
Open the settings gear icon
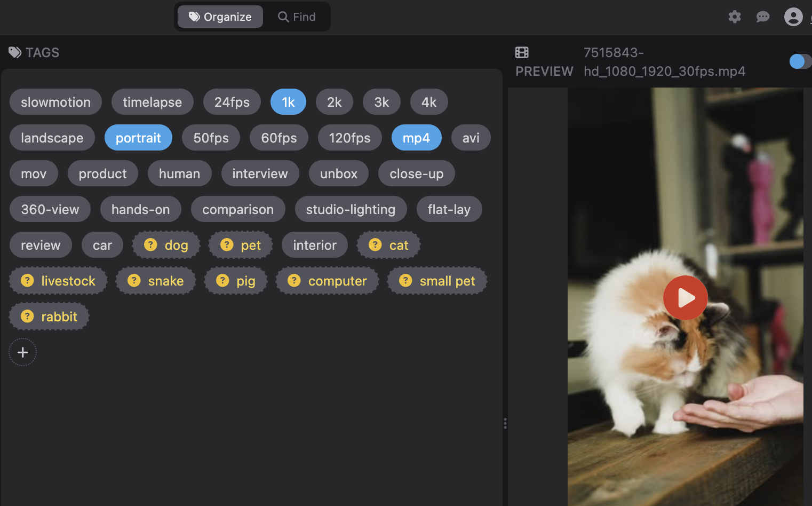click(735, 17)
